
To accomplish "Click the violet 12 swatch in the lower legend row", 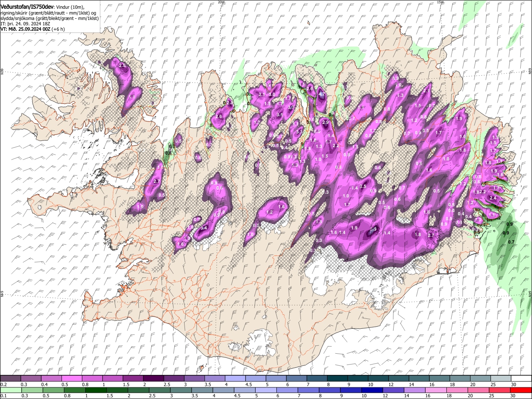I will [x=393, y=390].
